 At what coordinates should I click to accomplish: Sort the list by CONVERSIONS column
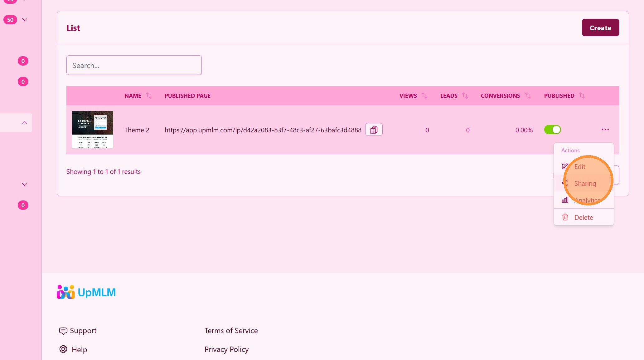528,96
